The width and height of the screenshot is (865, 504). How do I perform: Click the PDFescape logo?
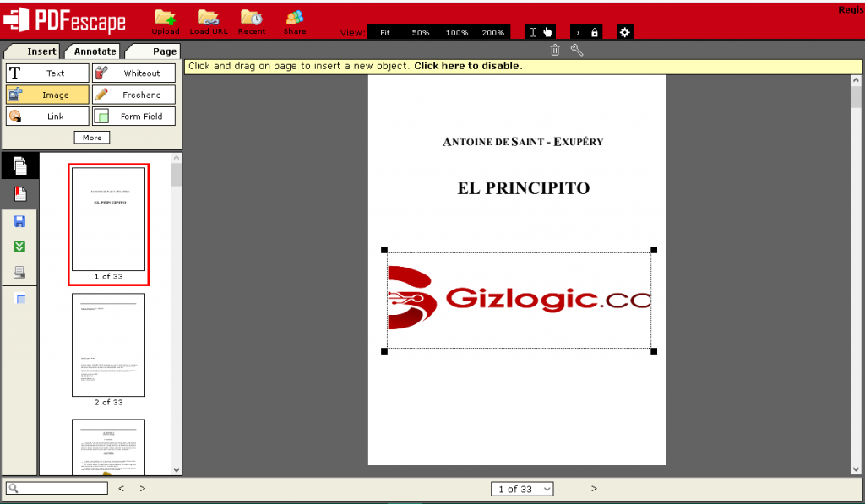tap(64, 20)
